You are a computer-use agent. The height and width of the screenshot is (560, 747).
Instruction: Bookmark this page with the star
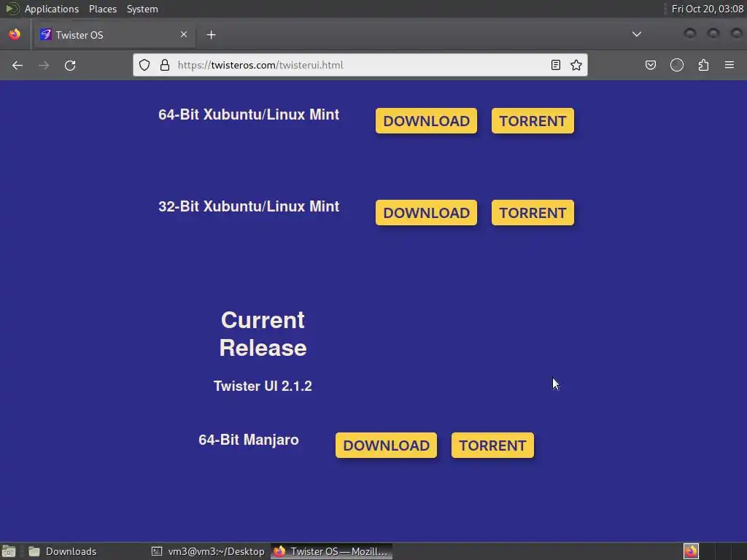[576, 65]
